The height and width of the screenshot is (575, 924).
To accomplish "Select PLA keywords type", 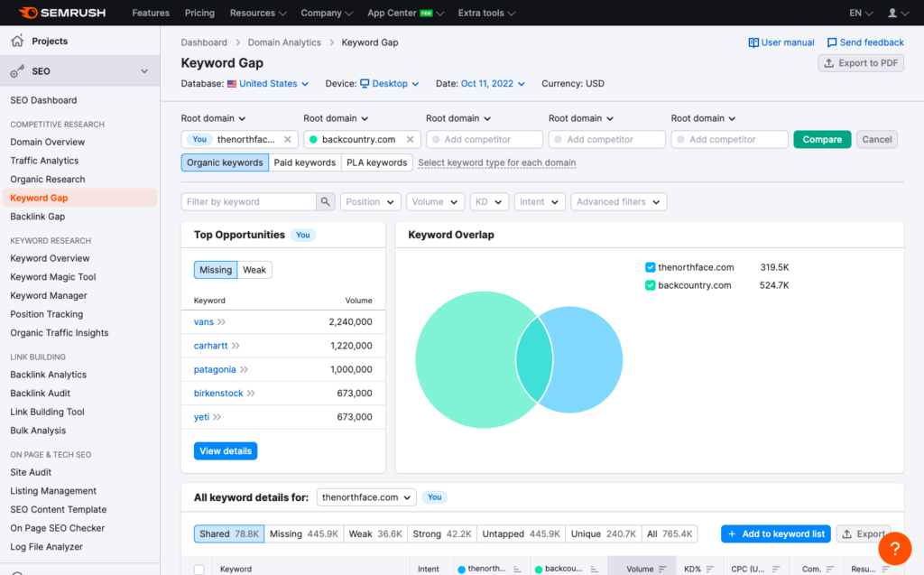I will pos(376,162).
